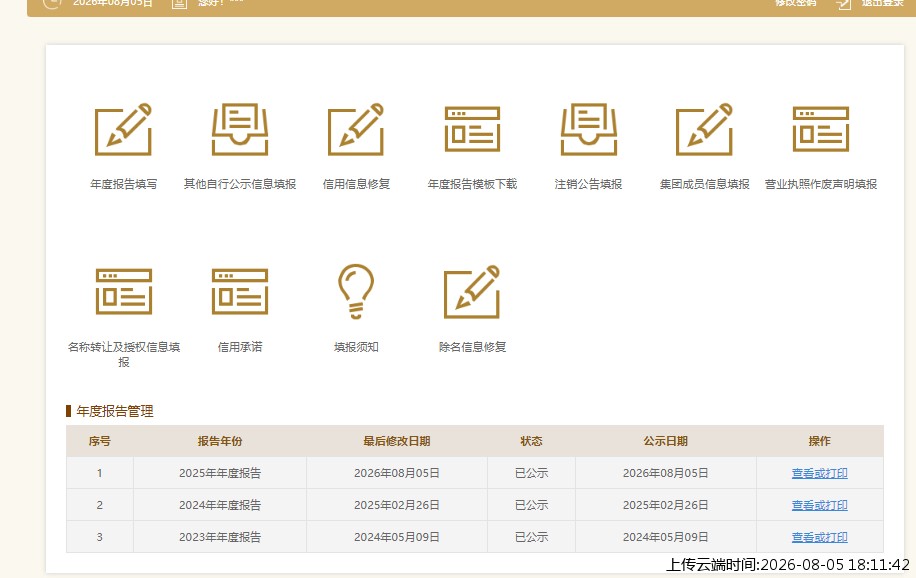Open the 信用承诺 icon
Image resolution: width=916 pixels, height=578 pixels.
click(240, 292)
